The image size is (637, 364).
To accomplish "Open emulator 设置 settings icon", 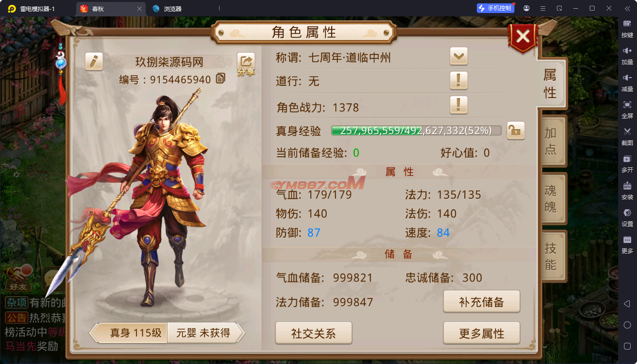I will tap(627, 217).
